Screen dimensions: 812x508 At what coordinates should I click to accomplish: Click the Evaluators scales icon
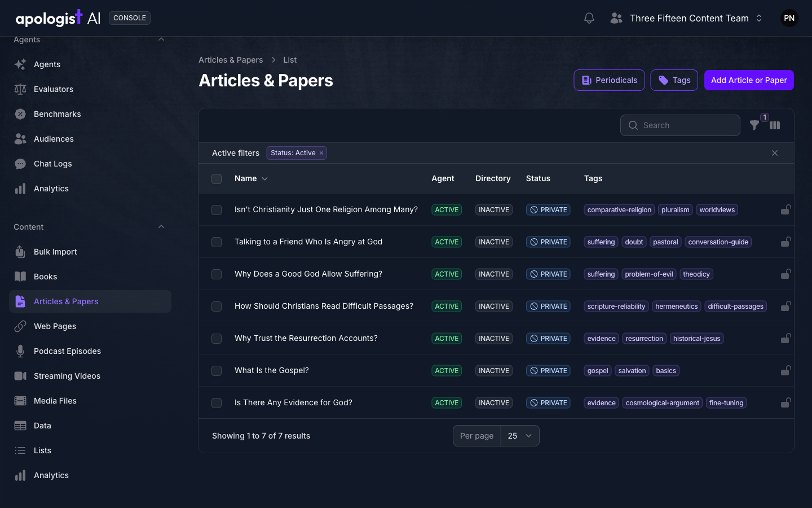click(x=20, y=89)
